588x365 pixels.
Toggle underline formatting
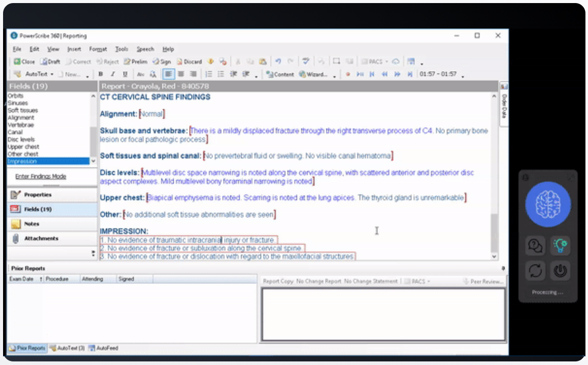pos(125,75)
